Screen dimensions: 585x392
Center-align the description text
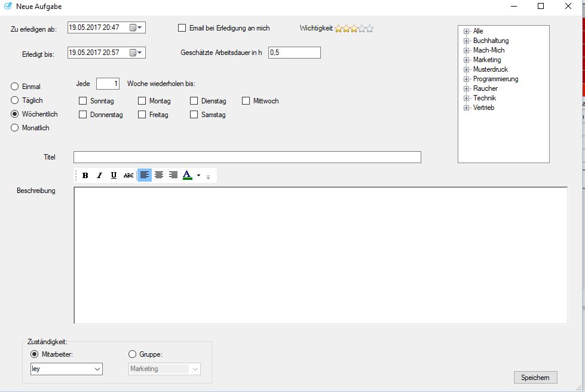point(159,175)
